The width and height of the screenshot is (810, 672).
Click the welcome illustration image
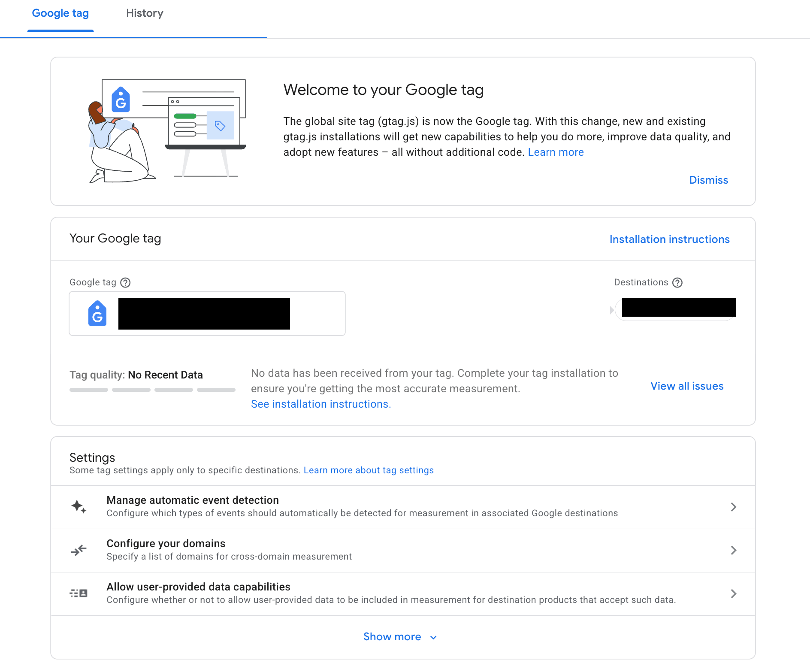[167, 131]
